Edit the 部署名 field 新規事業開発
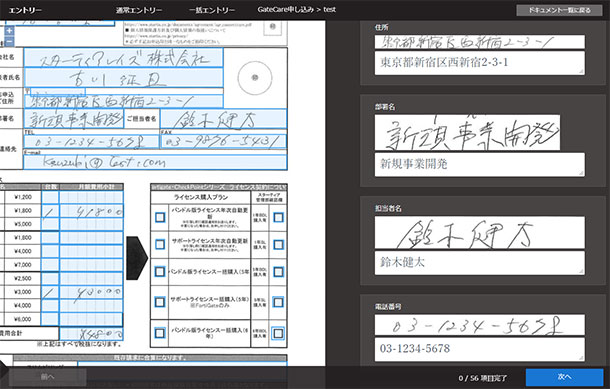The width and height of the screenshot is (610, 389). [480, 164]
